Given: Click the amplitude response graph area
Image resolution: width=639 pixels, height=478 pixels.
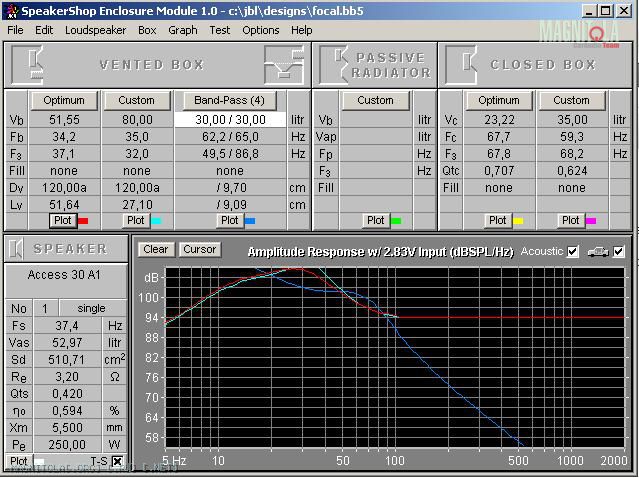Looking at the screenshot, I should pyautogui.click(x=394, y=357).
